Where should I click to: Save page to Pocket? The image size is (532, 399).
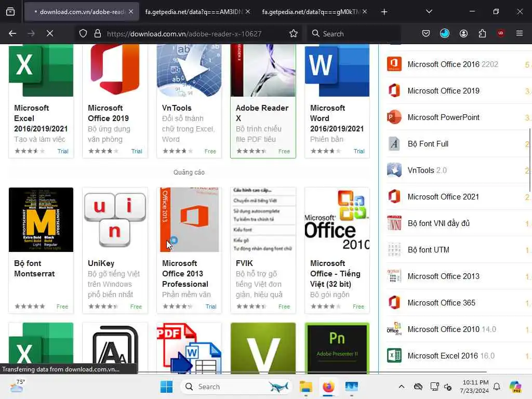[x=426, y=33]
